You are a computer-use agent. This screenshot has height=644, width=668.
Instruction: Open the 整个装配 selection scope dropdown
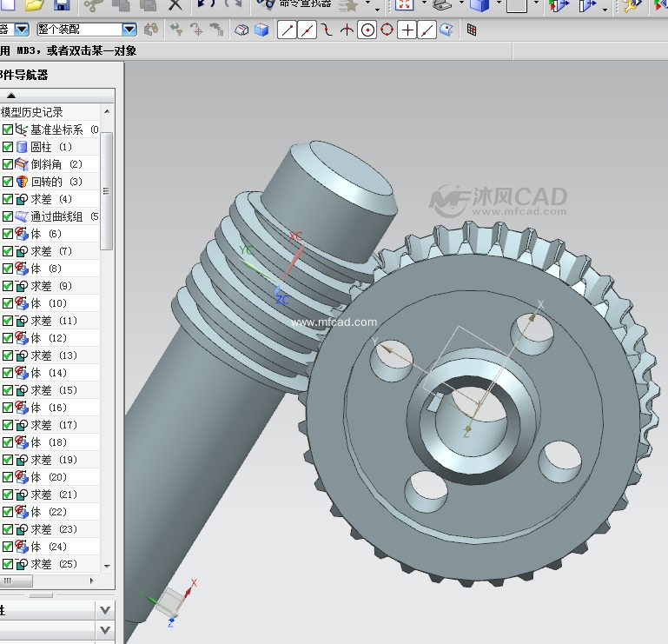tap(129, 30)
